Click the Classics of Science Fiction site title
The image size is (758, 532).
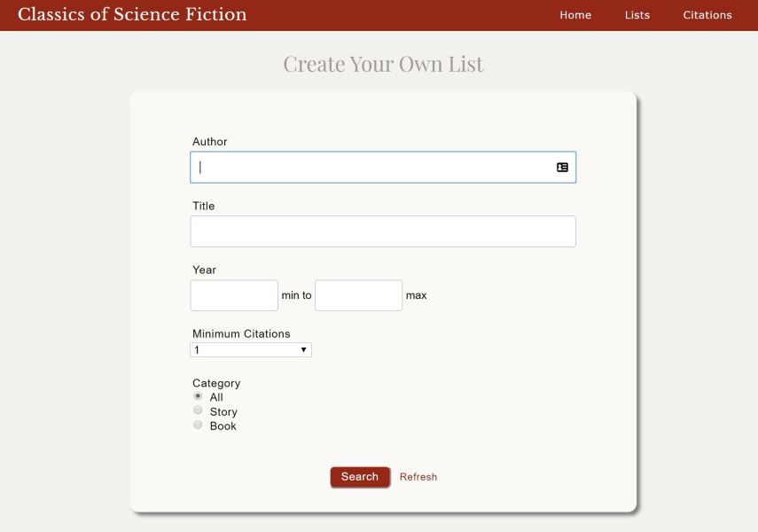pos(132,14)
